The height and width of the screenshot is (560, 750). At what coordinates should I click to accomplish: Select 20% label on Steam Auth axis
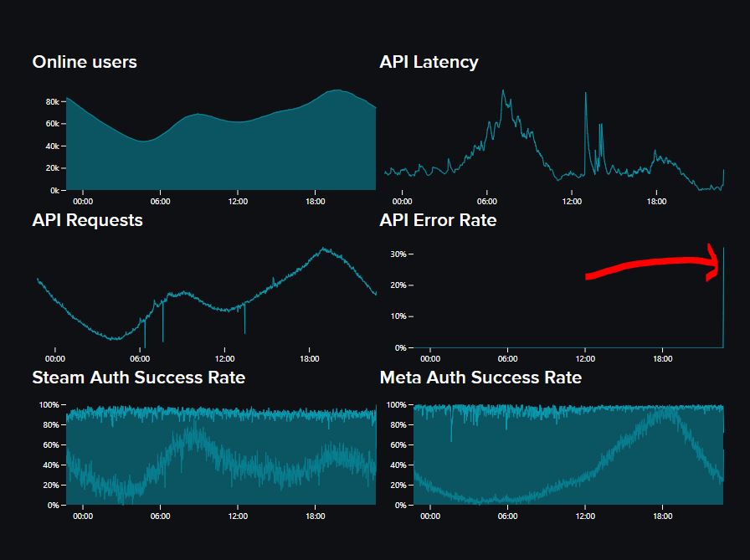pyautogui.click(x=51, y=486)
